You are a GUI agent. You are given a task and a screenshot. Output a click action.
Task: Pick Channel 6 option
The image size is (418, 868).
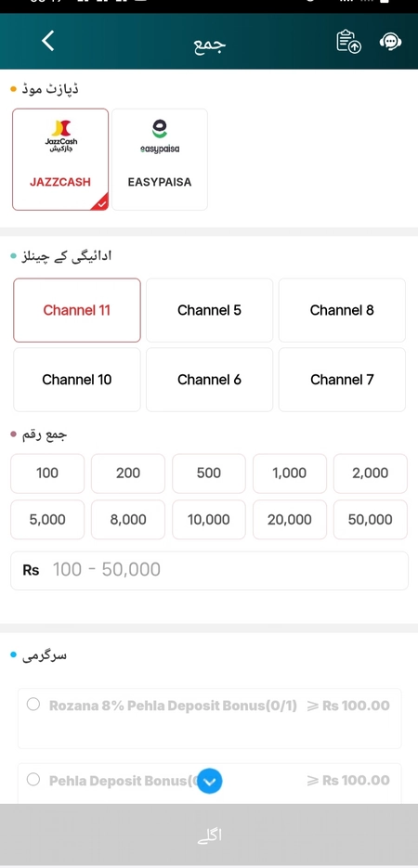[209, 380]
